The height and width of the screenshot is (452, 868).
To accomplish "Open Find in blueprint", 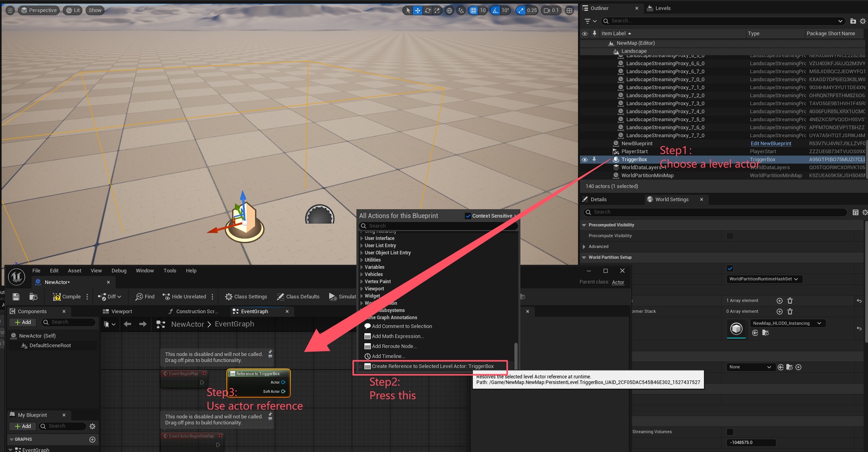I will click(145, 297).
